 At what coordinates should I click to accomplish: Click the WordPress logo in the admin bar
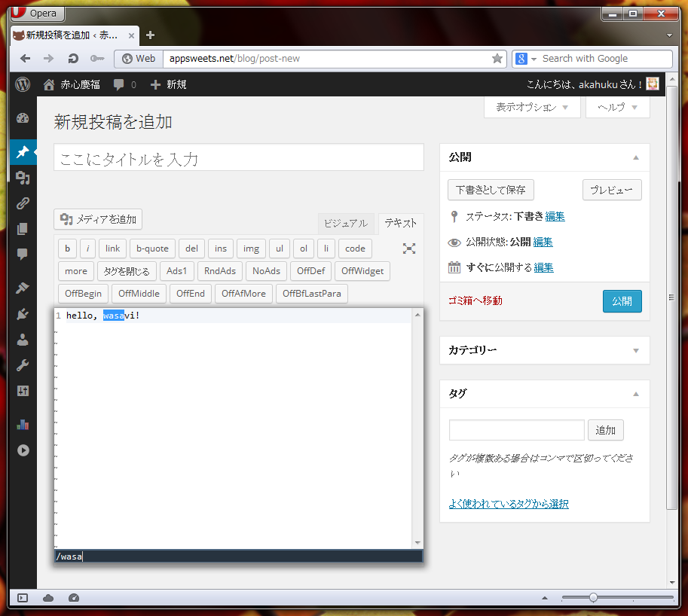tap(23, 84)
